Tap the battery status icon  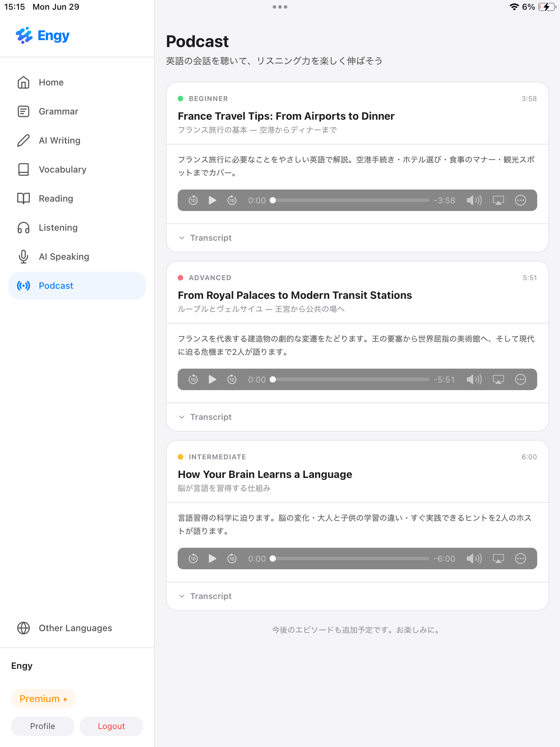547,7
